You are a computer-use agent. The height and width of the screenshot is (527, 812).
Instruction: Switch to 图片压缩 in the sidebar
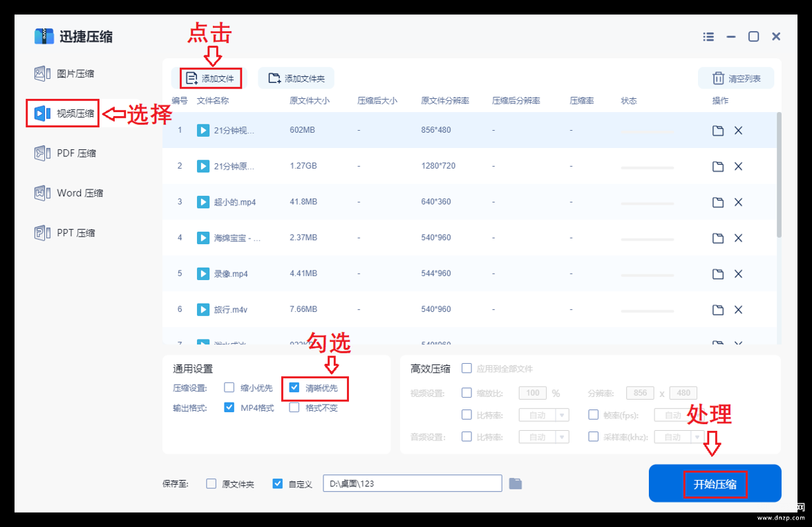pyautogui.click(x=64, y=73)
